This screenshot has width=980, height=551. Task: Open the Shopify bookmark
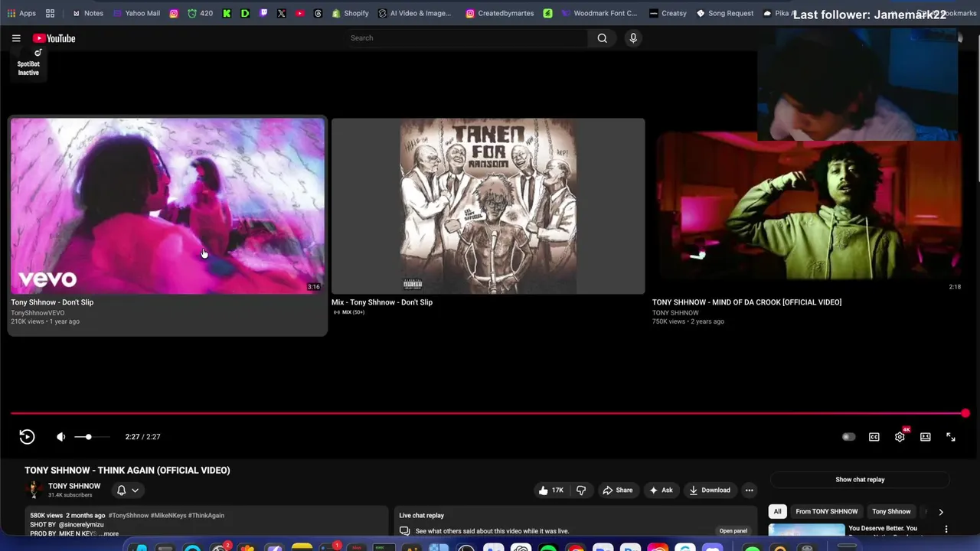[x=350, y=13]
